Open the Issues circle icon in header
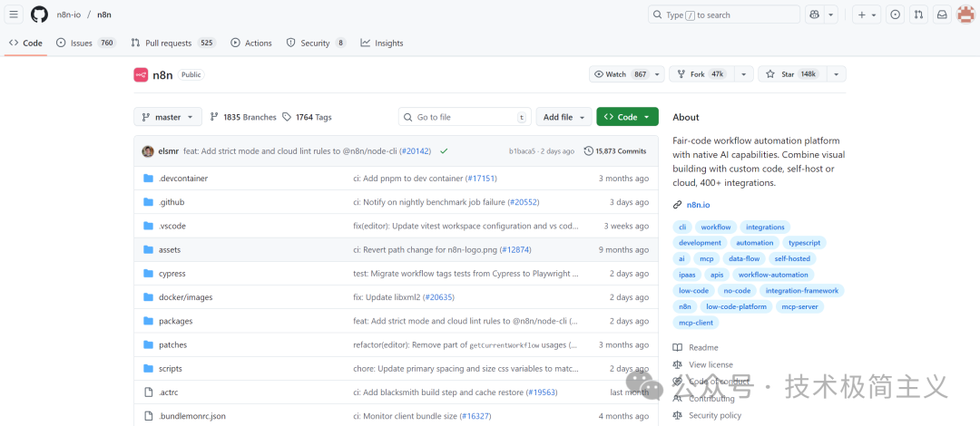 pyautogui.click(x=896, y=15)
